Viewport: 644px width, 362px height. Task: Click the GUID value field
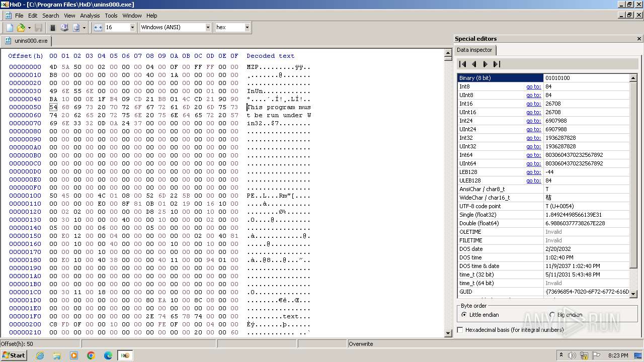tap(586, 292)
